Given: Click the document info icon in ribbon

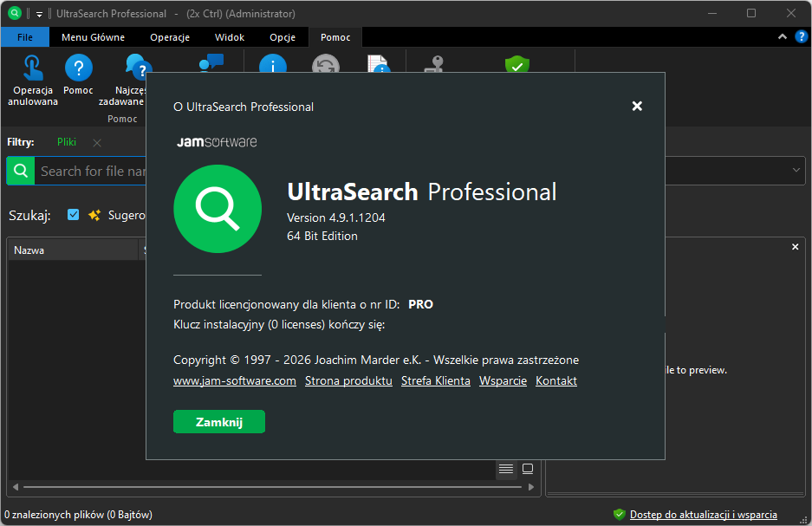Looking at the screenshot, I should [379, 63].
